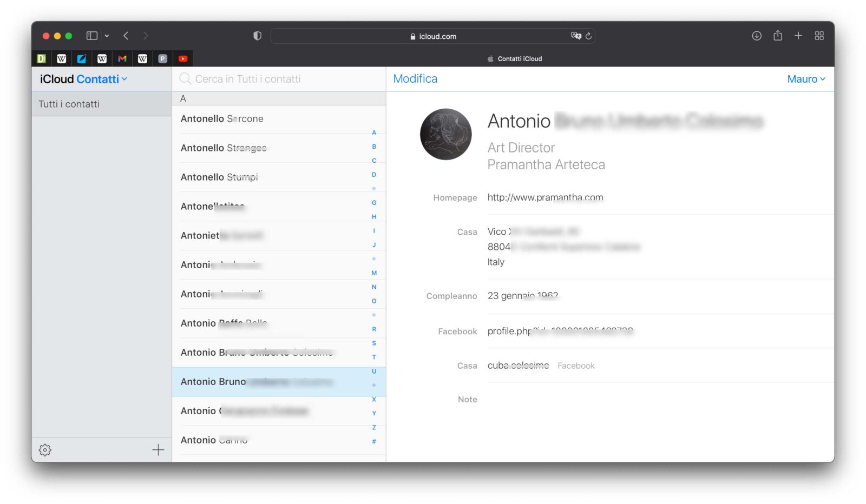Open the sidebar options chevron
The width and height of the screenshot is (866, 504).
point(107,36)
